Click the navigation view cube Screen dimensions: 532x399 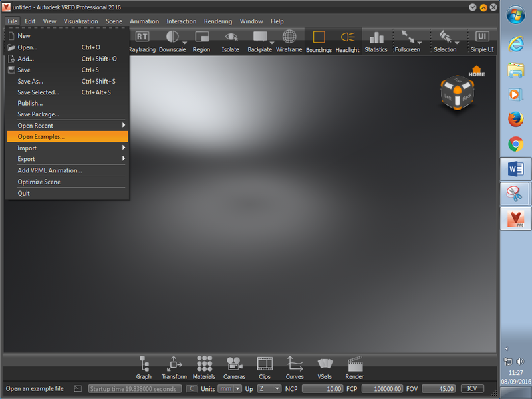tap(457, 93)
